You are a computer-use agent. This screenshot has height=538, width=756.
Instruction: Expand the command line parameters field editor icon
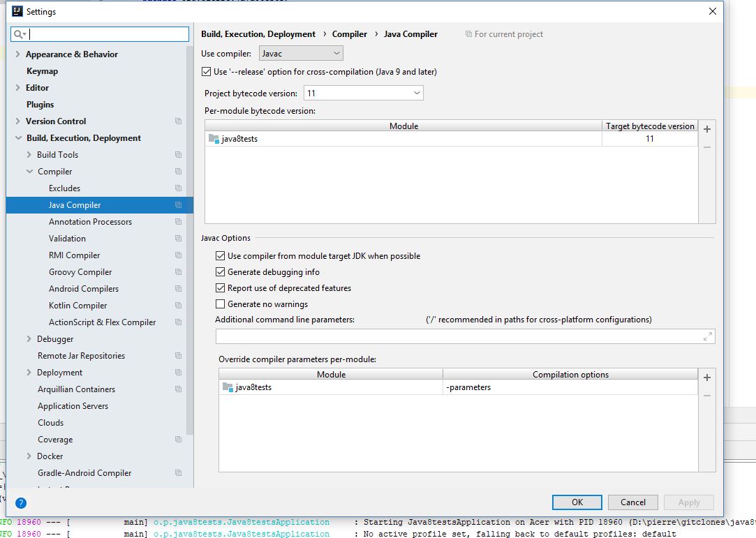point(709,336)
